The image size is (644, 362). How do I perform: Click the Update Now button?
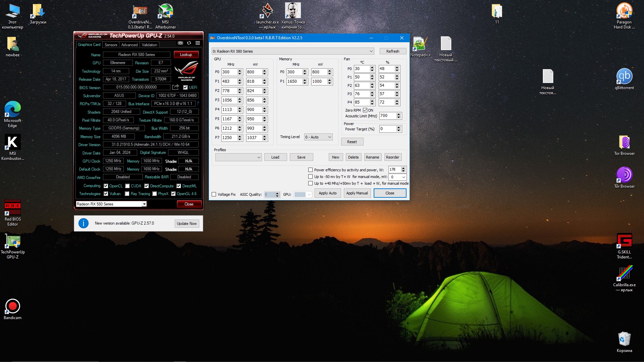186,224
